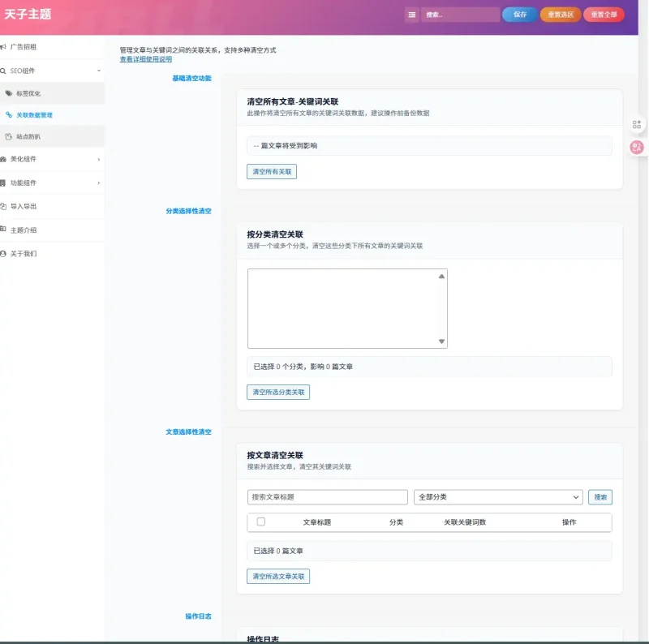This screenshot has width=649, height=644.
Task: Click the expand-all options icon beside the header search
Action: coord(412,15)
